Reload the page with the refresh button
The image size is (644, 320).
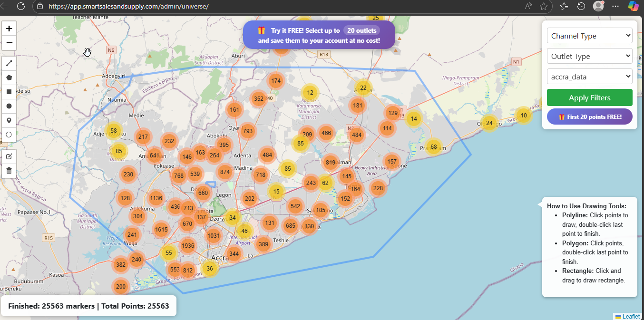(21, 6)
